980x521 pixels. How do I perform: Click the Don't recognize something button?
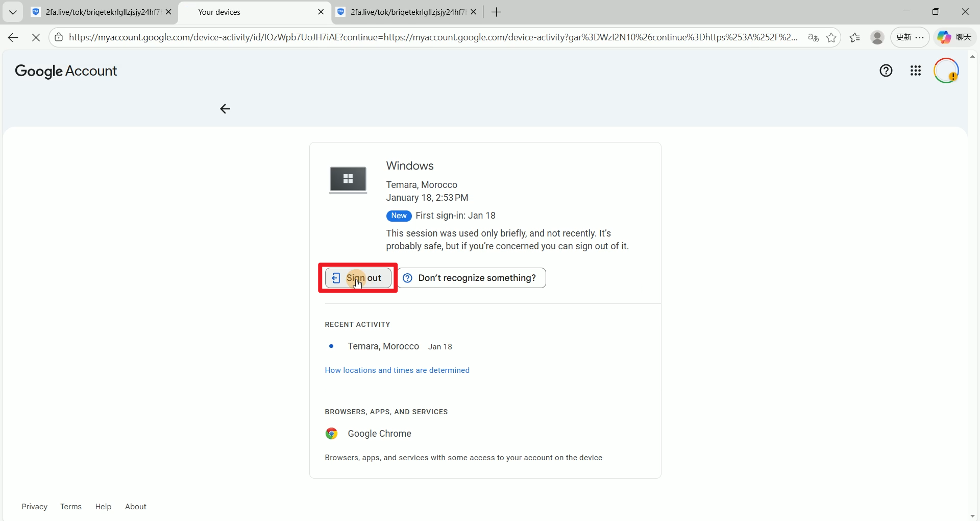[472, 278]
